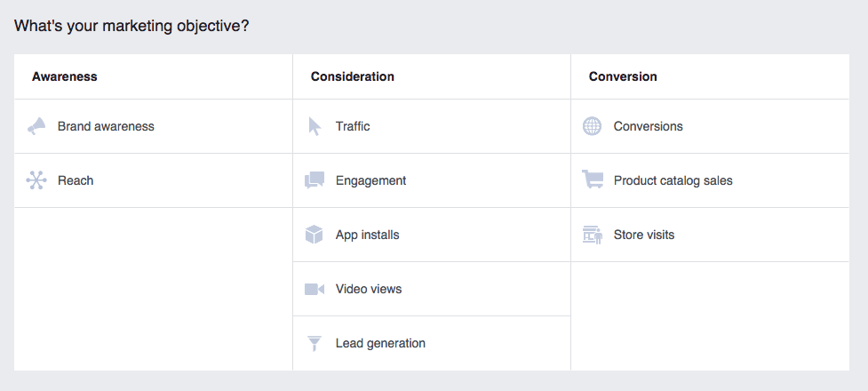This screenshot has width=868, height=391.
Task: Select the Product catalog sales cart icon
Action: coord(592,180)
